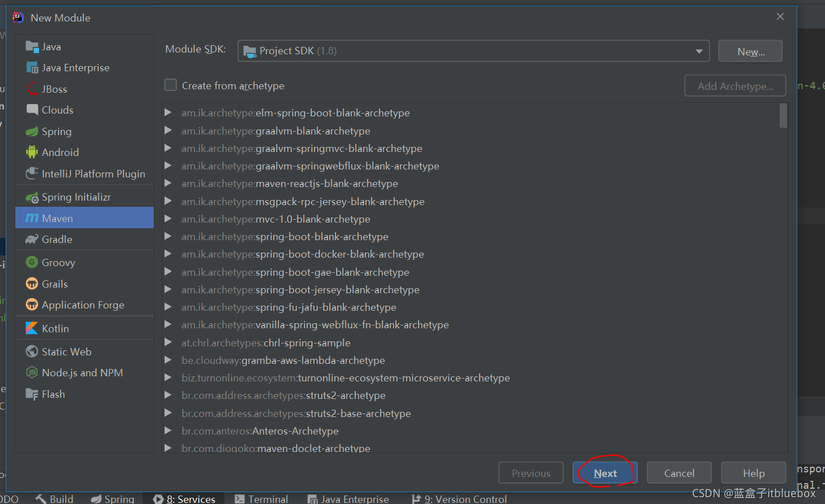The height and width of the screenshot is (504, 825).
Task: Select msgpack-rpc-jersey-blank-archetype row
Action: (471, 201)
